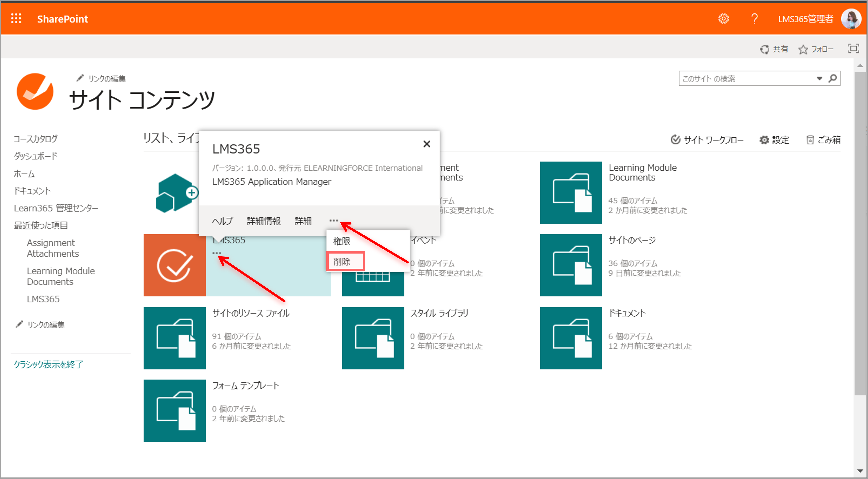Open the help question mark icon

click(755, 19)
